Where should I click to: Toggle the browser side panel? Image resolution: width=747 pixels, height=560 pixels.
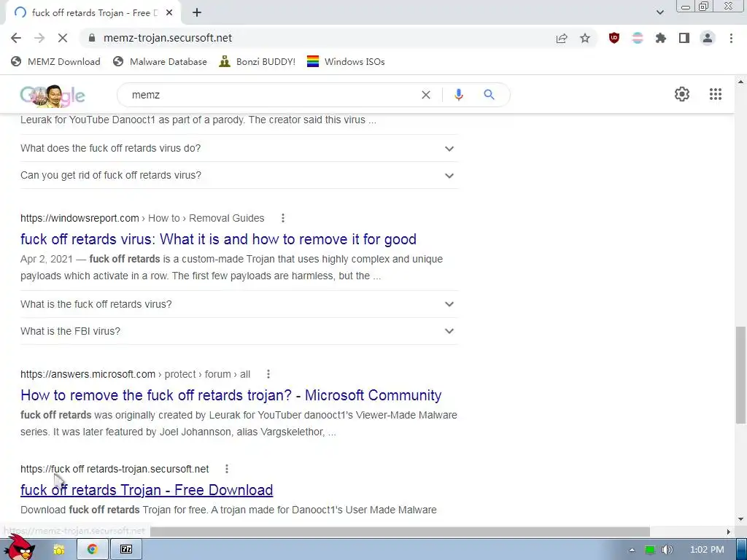pyautogui.click(x=684, y=38)
